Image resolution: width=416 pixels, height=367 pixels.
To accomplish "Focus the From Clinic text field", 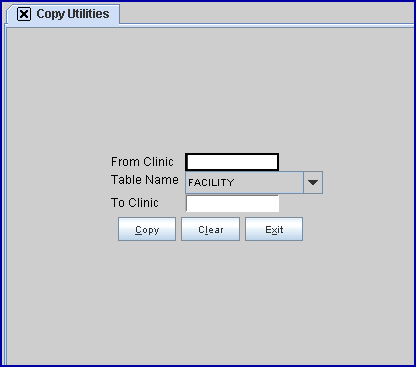I will coord(232,162).
